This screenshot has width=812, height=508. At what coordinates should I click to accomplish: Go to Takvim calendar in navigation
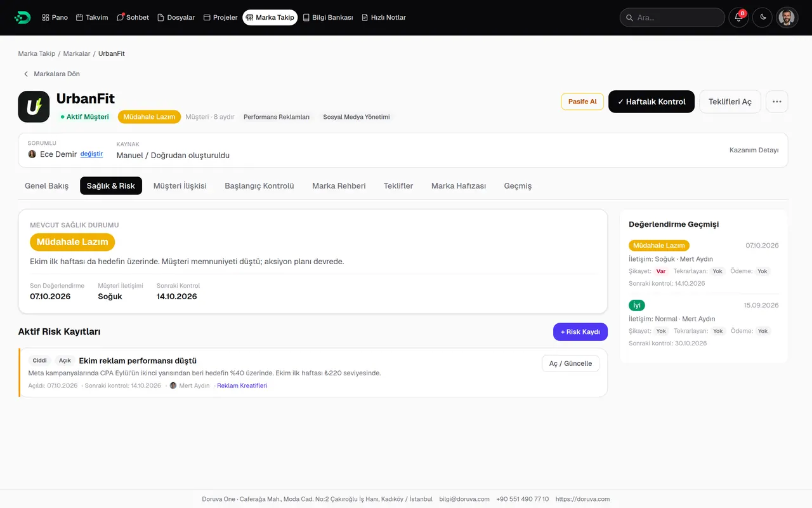pyautogui.click(x=92, y=18)
